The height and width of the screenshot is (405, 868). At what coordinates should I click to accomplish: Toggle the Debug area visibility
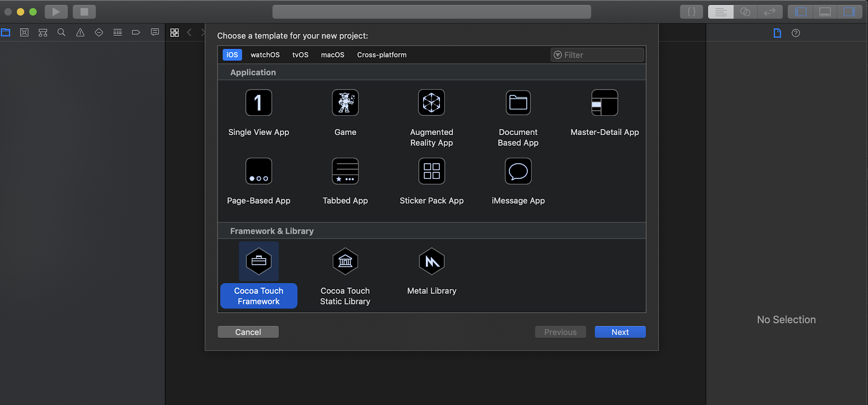pos(825,12)
